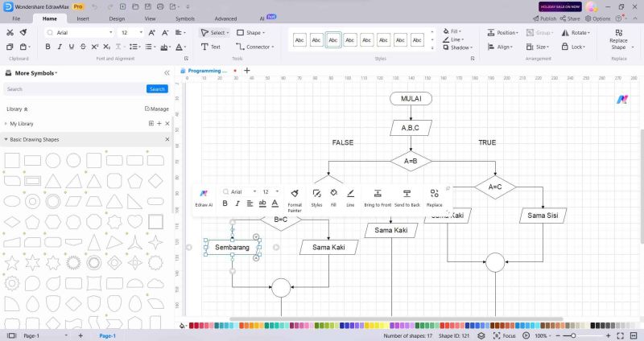Click the Share button
Screen dimensions: 644x341
tap(570, 18)
